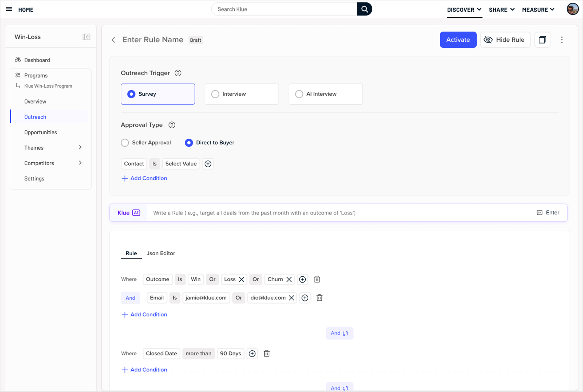This screenshot has width=583, height=392.
Task: Click the Outreach Trigger help icon
Action: tap(178, 73)
